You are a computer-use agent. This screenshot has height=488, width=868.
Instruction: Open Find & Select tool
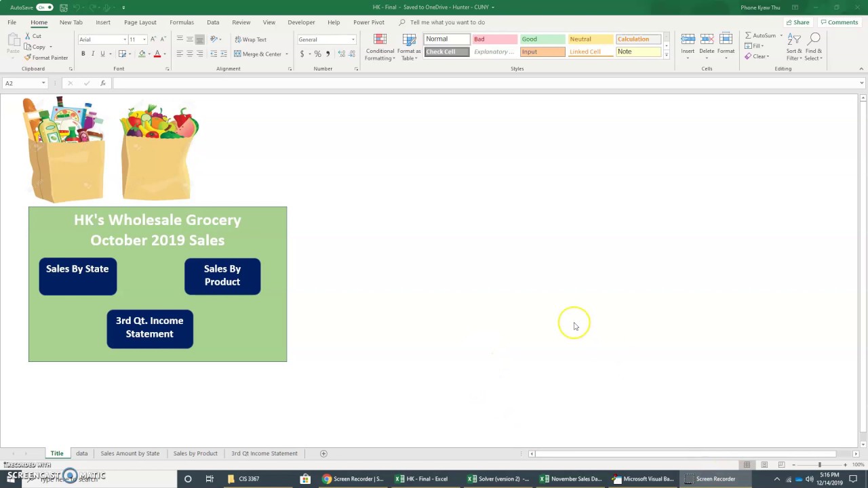814,47
